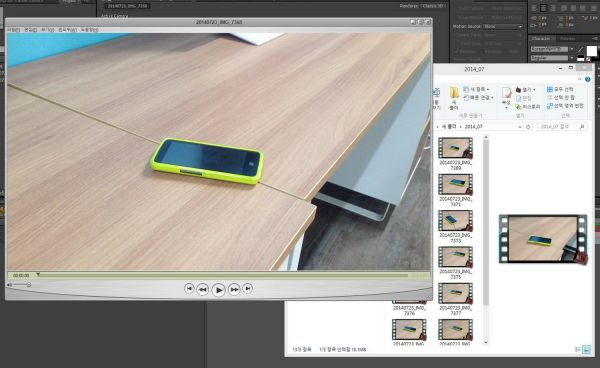
Task: Click the white fill color swatch
Action: tap(592, 50)
